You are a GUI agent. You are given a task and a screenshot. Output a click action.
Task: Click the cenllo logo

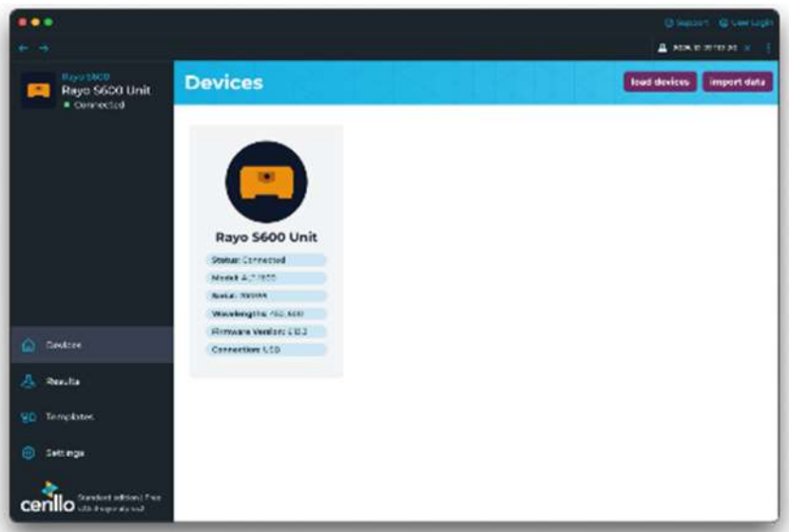coord(48,498)
